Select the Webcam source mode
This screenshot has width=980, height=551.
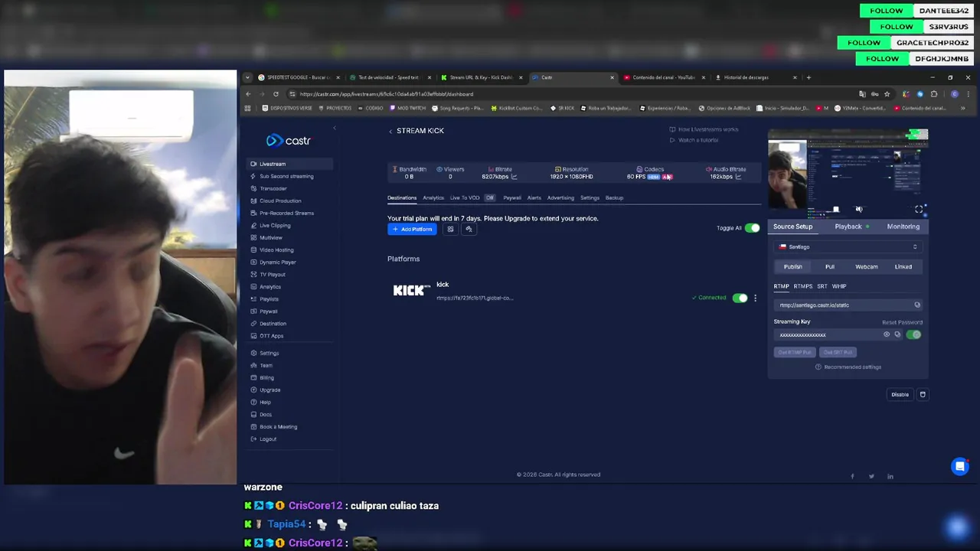[x=867, y=266]
